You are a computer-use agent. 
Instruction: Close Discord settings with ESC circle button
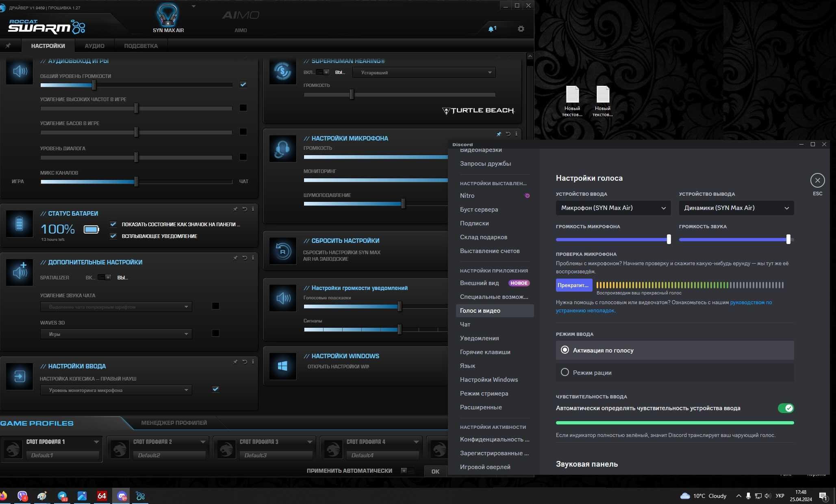pyautogui.click(x=817, y=180)
